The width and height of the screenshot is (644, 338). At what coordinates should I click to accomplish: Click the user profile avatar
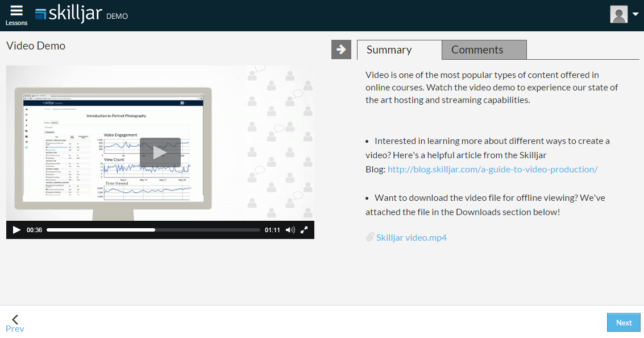(x=618, y=14)
